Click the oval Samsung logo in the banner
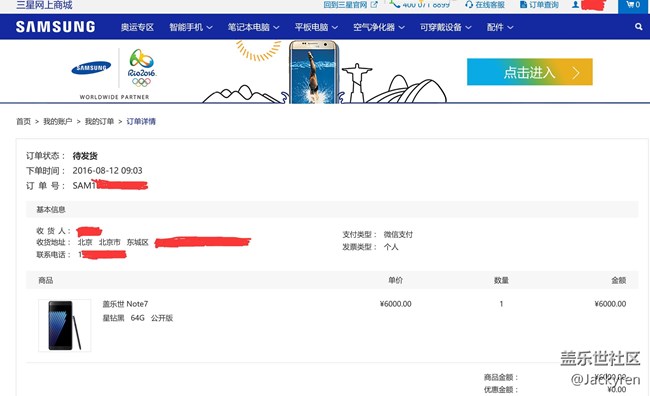Image resolution: width=650 pixels, height=396 pixels. [91, 68]
